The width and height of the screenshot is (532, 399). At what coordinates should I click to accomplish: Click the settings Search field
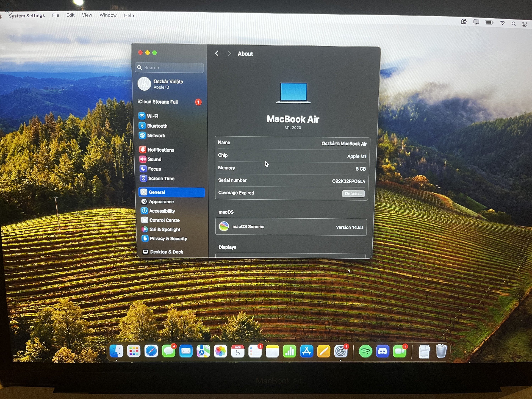coord(169,68)
